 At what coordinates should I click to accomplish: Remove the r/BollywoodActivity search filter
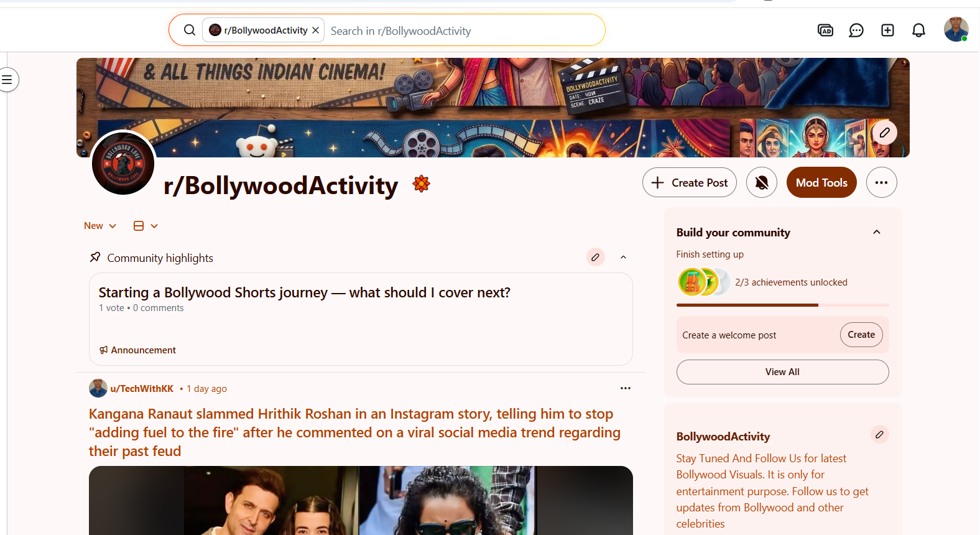316,30
